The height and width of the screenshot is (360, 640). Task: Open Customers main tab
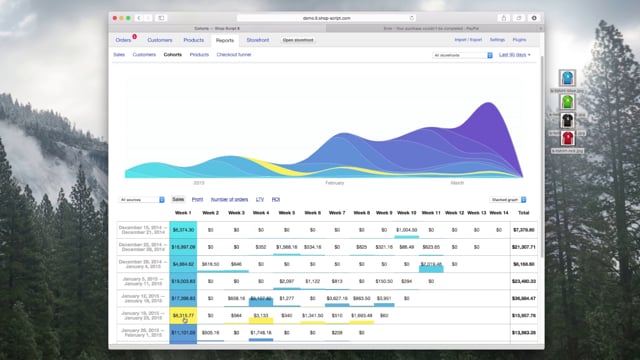(160, 40)
